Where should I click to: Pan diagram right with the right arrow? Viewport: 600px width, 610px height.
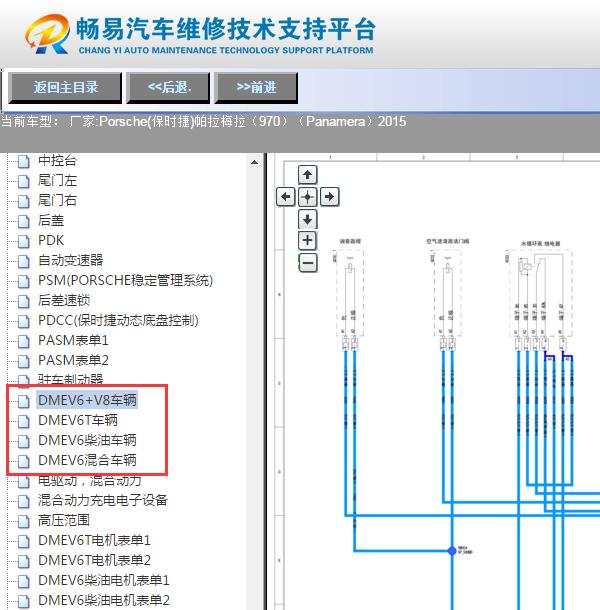330,196
